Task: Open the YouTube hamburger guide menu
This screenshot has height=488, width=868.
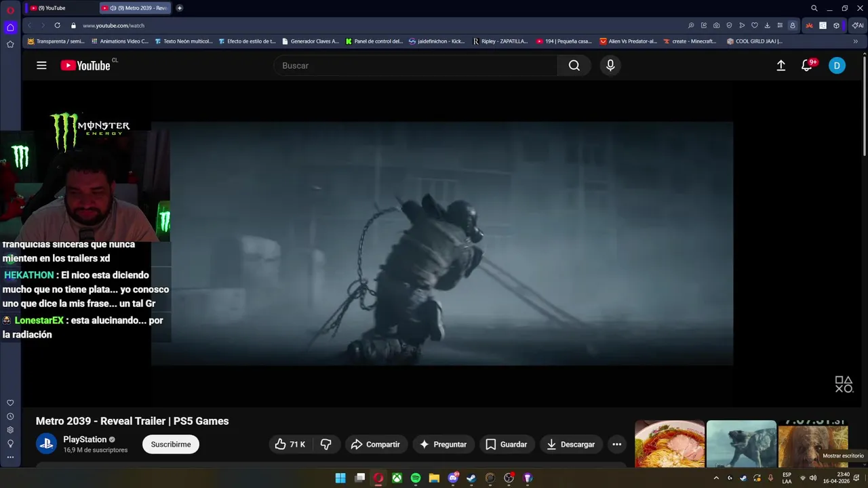Action: pyautogui.click(x=41, y=66)
